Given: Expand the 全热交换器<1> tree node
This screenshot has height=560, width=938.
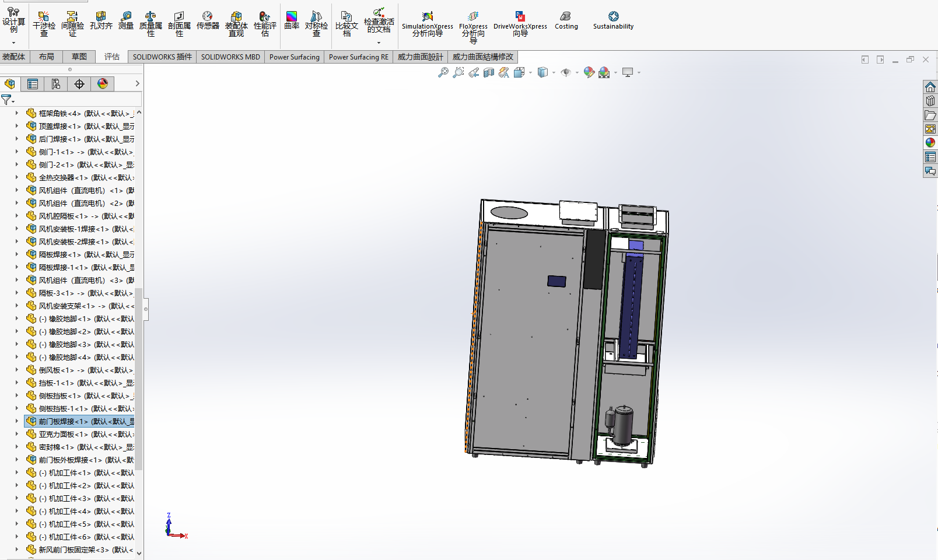Looking at the screenshot, I should [x=16, y=177].
